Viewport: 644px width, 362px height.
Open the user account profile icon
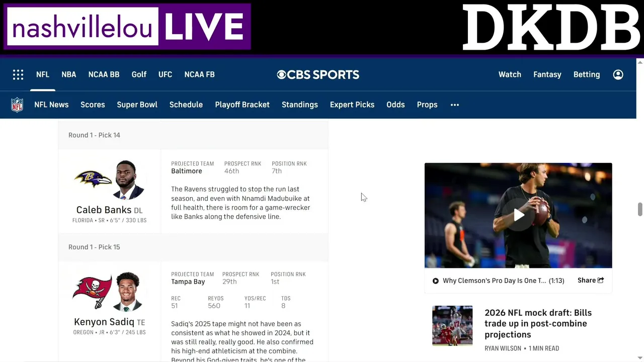coord(618,74)
